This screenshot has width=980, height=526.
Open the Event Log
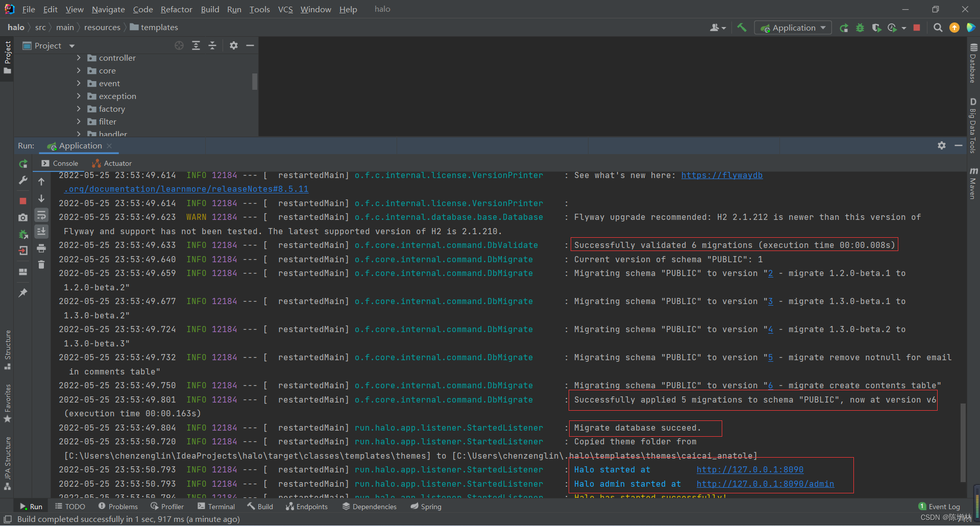(x=939, y=507)
